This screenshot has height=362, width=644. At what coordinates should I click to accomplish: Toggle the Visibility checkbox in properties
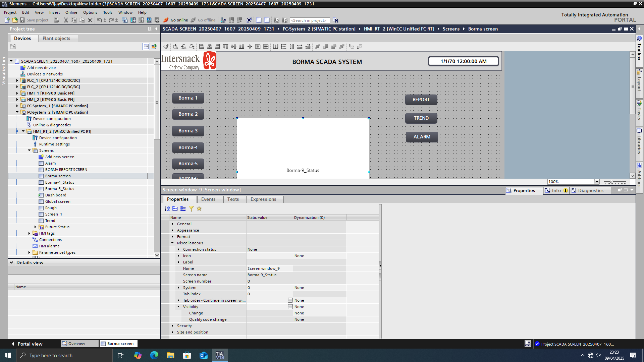coord(290,307)
